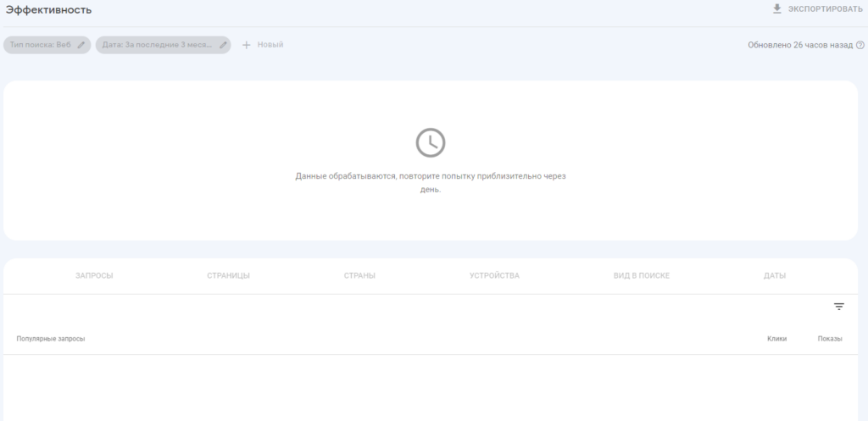
Task: Switch to the ЗАПРОСЫ tab
Action: tap(94, 276)
